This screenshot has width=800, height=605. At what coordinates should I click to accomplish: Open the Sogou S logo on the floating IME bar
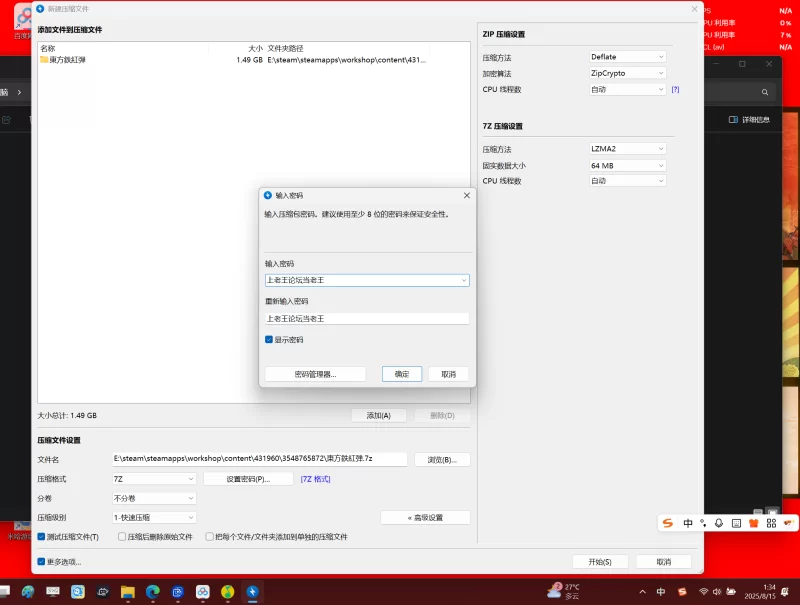668,523
